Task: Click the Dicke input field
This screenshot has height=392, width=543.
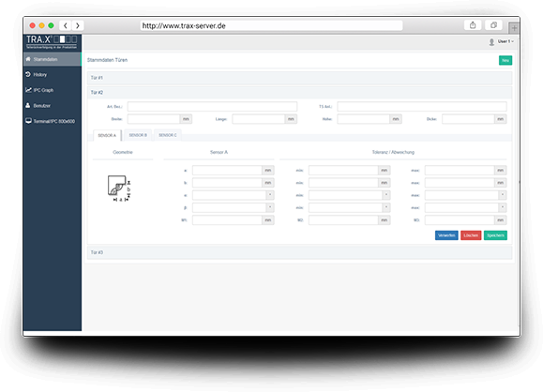Action: [468, 119]
